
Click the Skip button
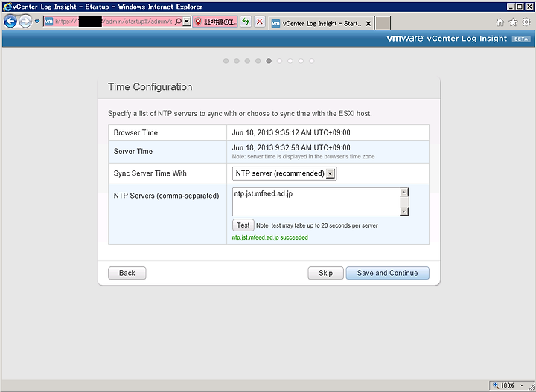pos(326,273)
